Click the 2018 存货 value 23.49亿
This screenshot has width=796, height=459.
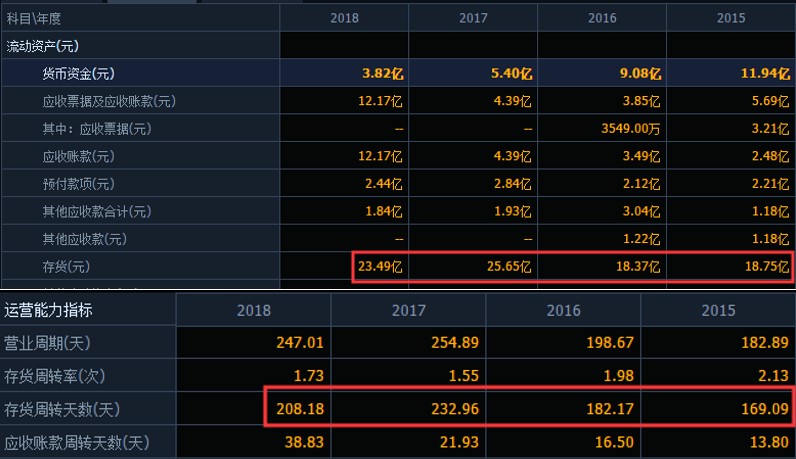coord(381,267)
